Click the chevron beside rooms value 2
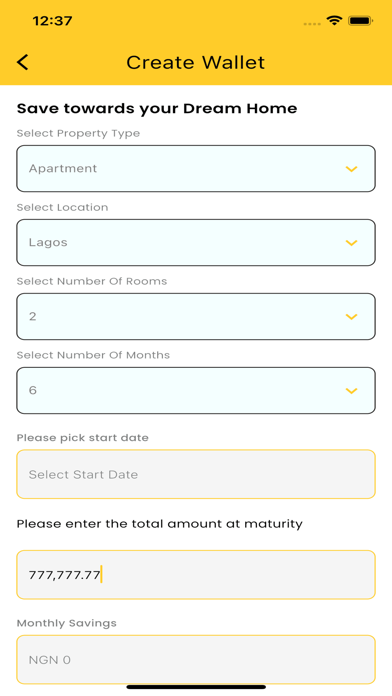The image size is (392, 696). [x=351, y=316]
